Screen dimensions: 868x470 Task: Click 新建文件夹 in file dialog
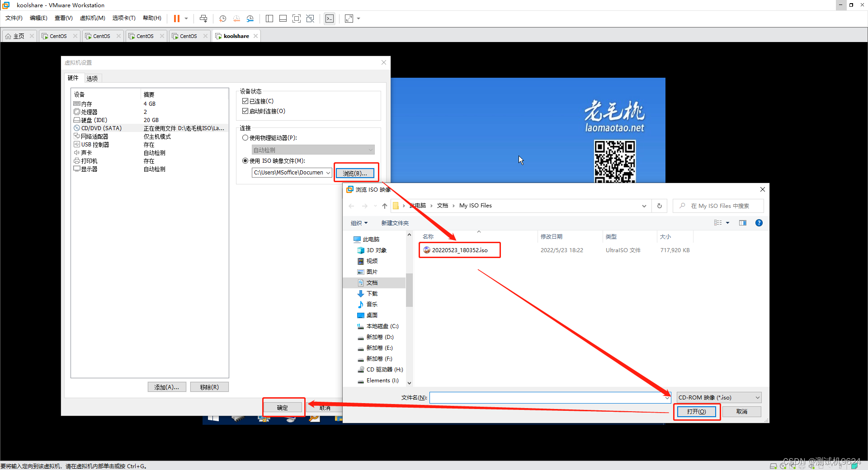pos(395,223)
